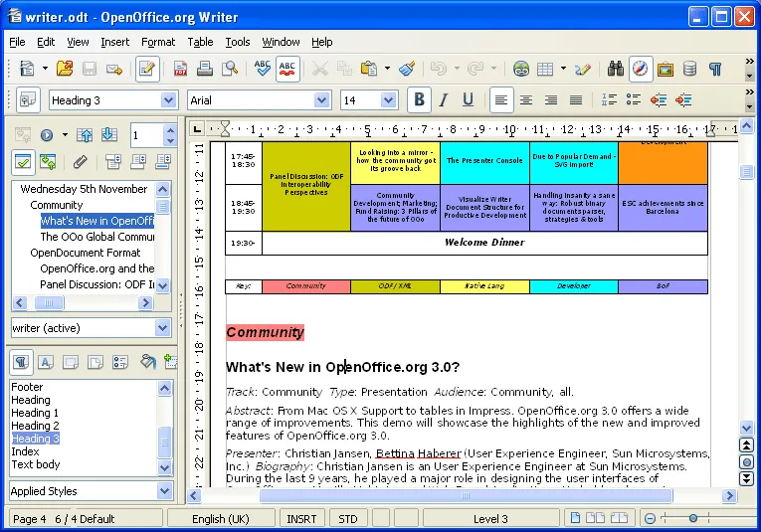Image resolution: width=761 pixels, height=532 pixels.
Task: Expand the Font Size dropdown showing 14
Action: (388, 100)
